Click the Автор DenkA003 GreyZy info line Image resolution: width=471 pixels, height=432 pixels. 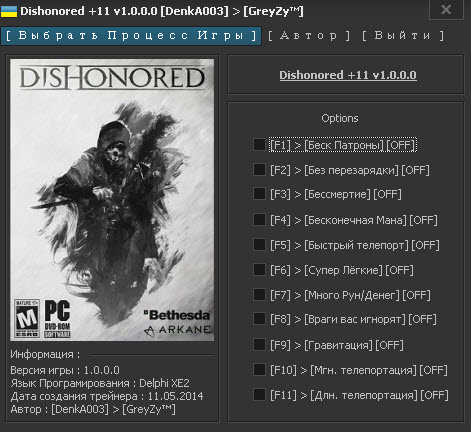tap(93, 409)
